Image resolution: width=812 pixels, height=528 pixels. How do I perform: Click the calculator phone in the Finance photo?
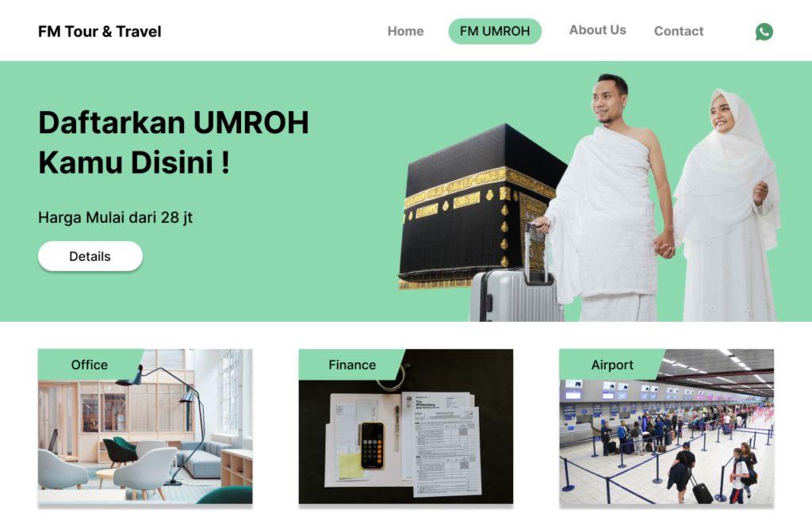coord(373,446)
